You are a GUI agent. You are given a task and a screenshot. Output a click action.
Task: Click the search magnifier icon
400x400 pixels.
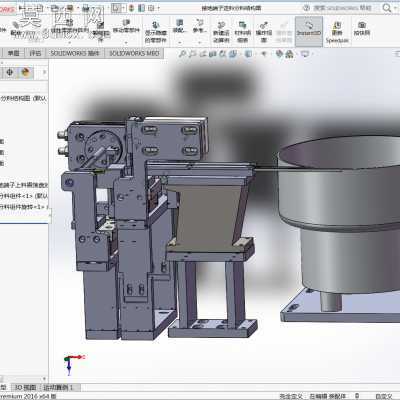(x=386, y=8)
